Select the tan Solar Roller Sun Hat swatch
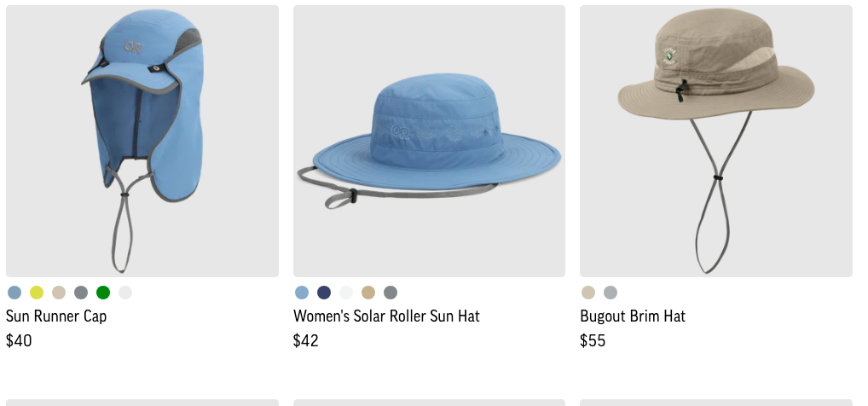Image resolution: width=868 pixels, height=406 pixels. (x=368, y=293)
